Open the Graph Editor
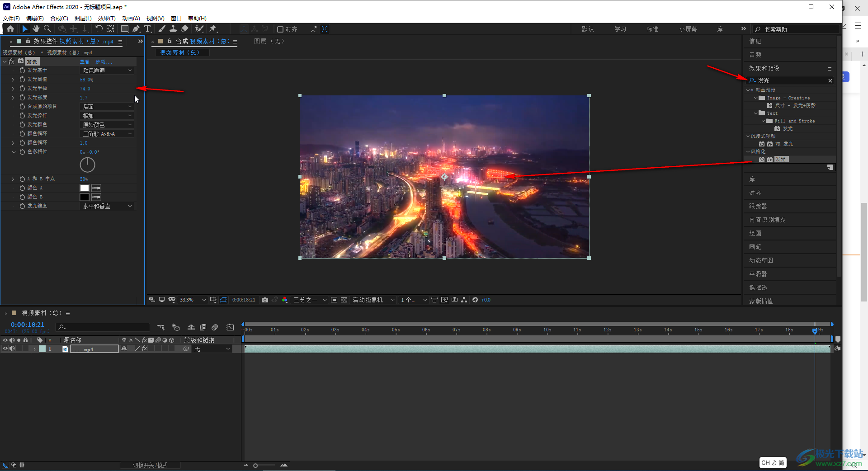The width and height of the screenshot is (868, 471). pos(231,327)
